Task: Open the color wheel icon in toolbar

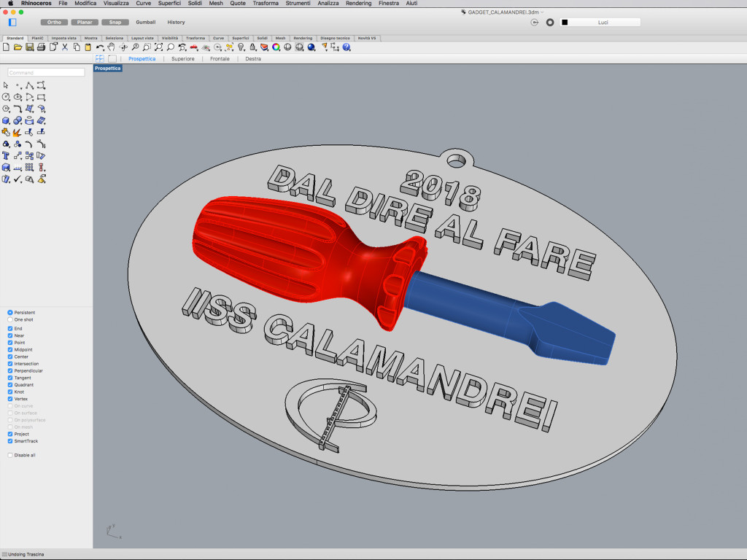Action: click(x=276, y=47)
